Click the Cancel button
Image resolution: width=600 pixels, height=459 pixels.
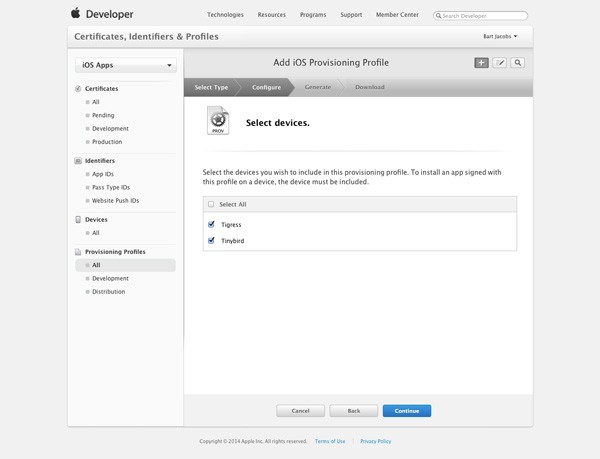click(x=300, y=411)
